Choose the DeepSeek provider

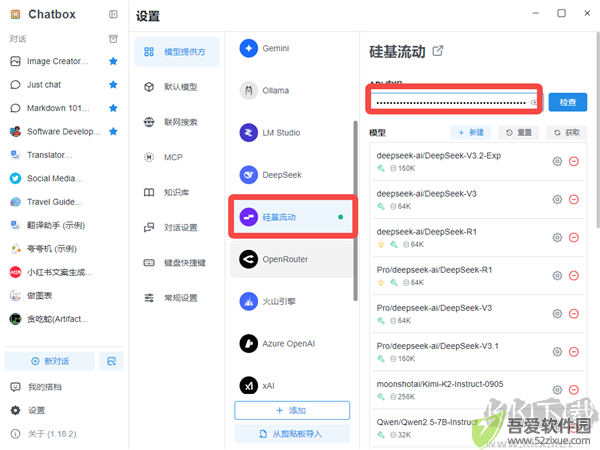point(291,175)
